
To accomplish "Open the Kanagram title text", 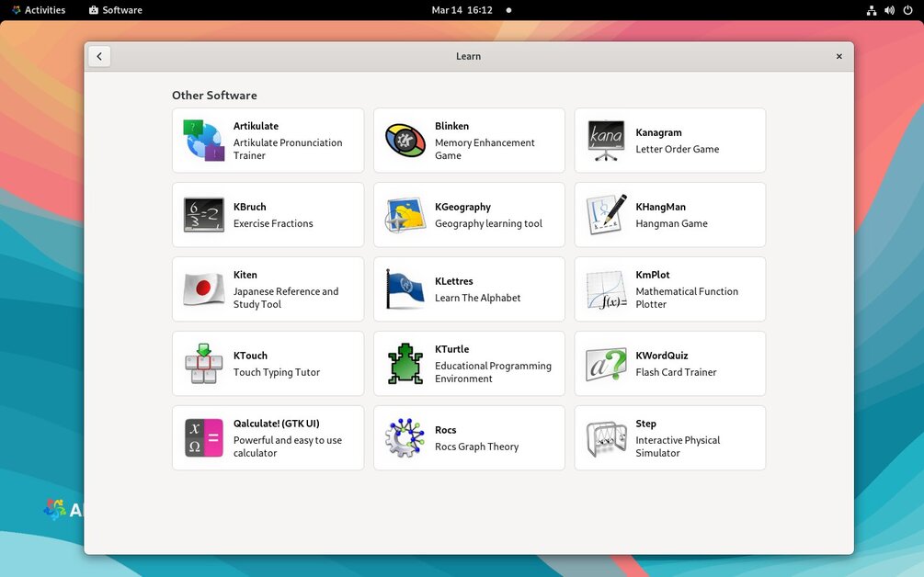I will (x=658, y=132).
